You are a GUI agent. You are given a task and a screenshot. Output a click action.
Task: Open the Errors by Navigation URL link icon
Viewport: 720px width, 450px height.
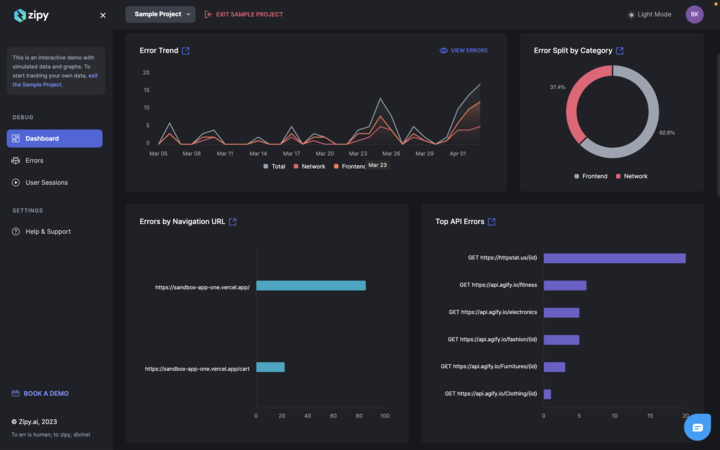(233, 221)
